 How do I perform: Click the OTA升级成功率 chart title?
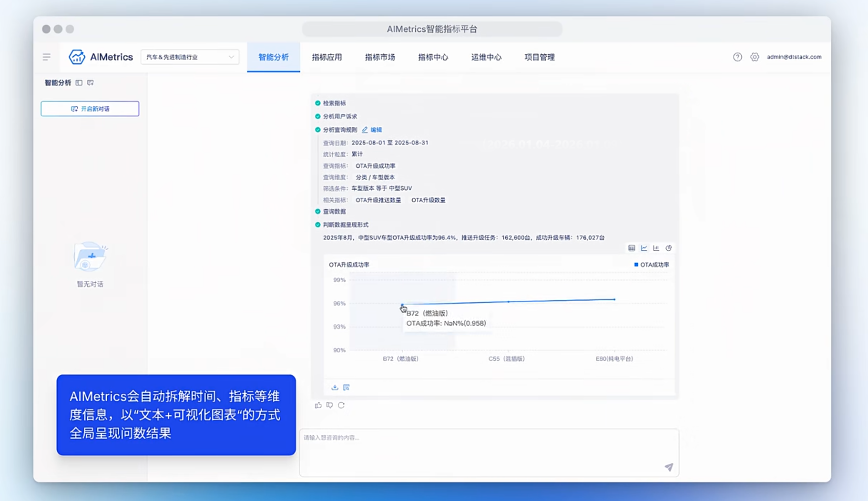[349, 265]
